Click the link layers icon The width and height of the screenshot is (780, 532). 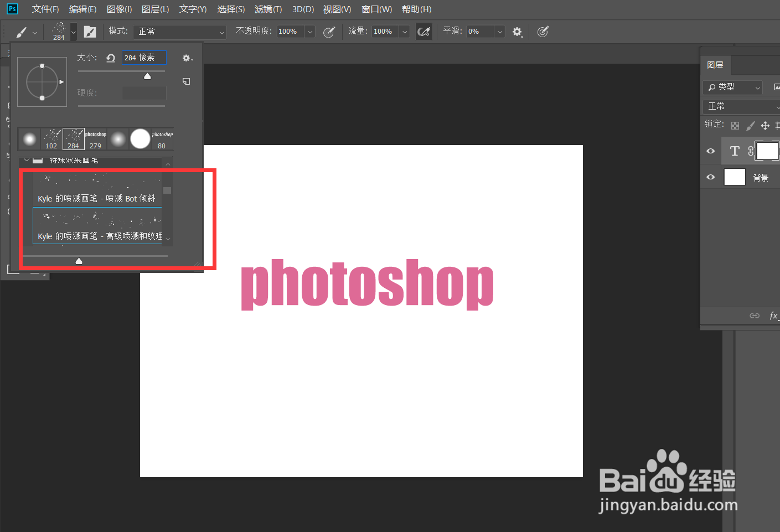click(755, 316)
